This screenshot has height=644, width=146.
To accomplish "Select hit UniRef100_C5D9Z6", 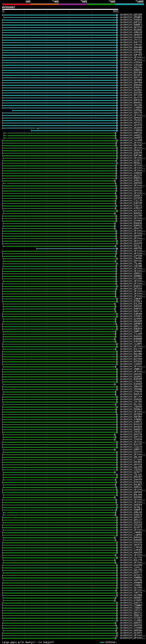I will tap(131, 407).
